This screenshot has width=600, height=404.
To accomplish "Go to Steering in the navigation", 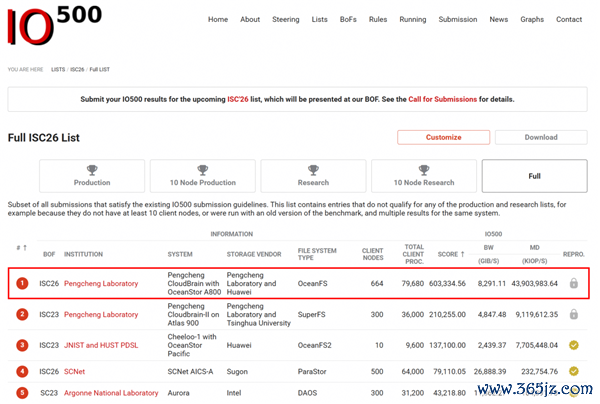I will (x=285, y=19).
